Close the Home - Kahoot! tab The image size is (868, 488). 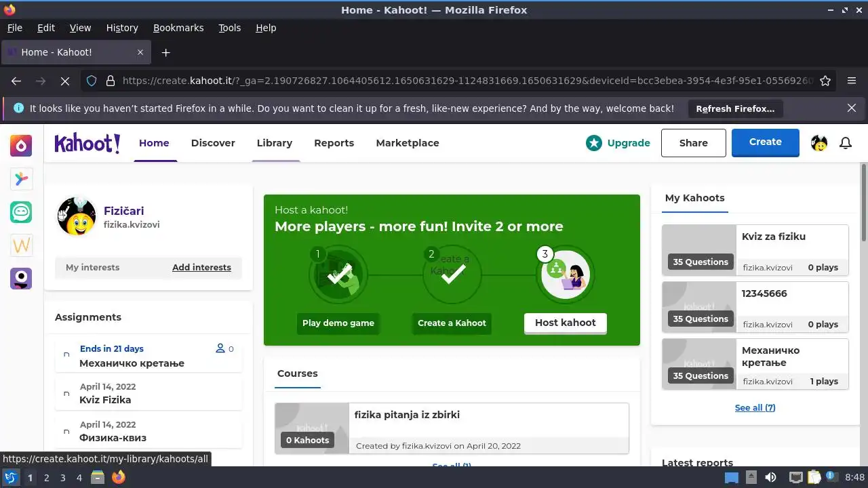[x=140, y=52]
